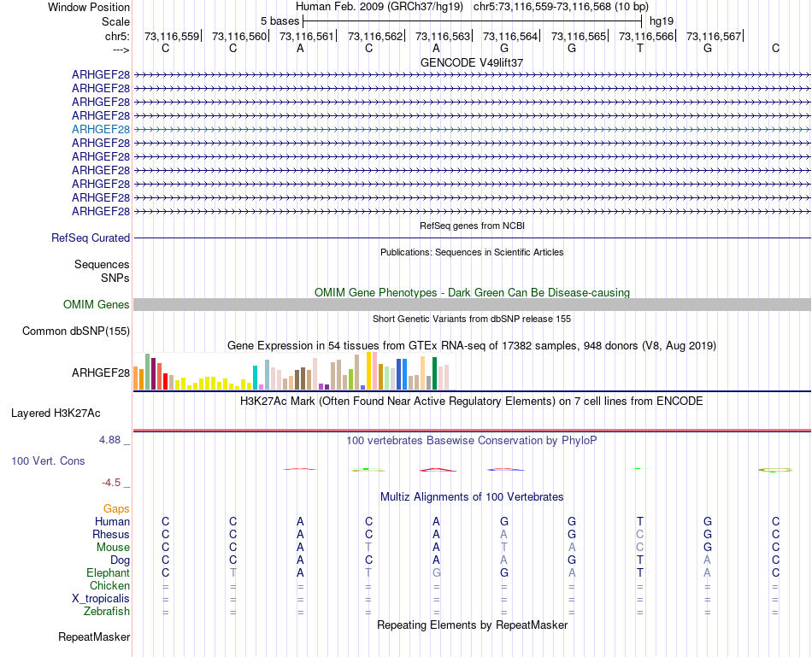Open Multiz Alignments of 100 Vertebrates title
This screenshot has height=657, width=812.
point(472,497)
